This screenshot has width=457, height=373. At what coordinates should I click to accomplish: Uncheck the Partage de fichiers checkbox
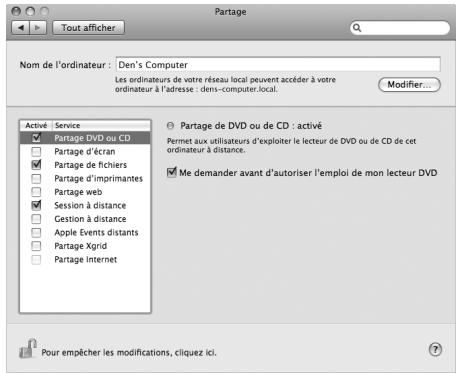click(36, 165)
